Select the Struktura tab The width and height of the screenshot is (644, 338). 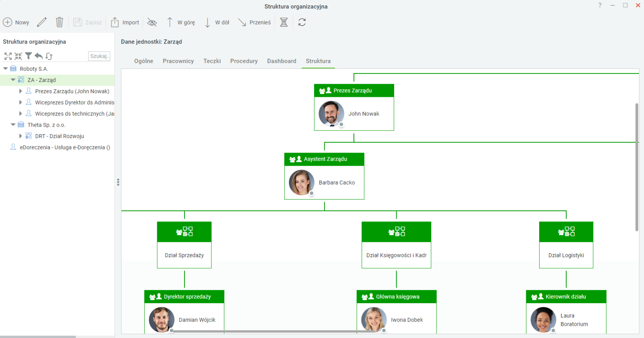pyautogui.click(x=318, y=61)
